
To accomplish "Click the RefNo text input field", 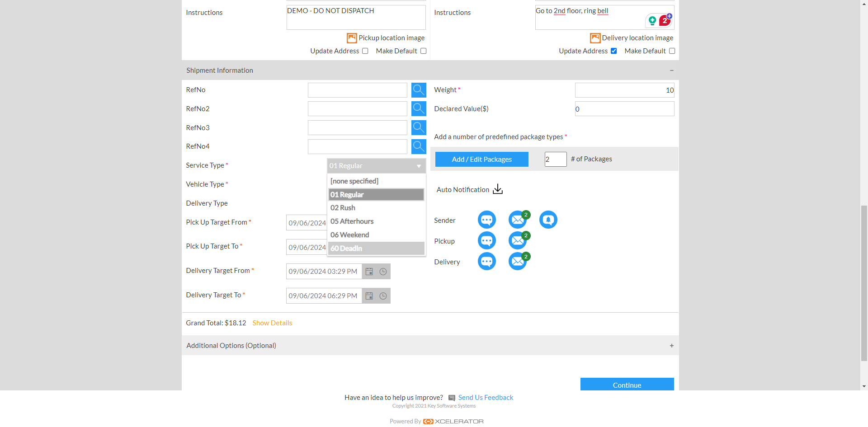I will coord(358,90).
